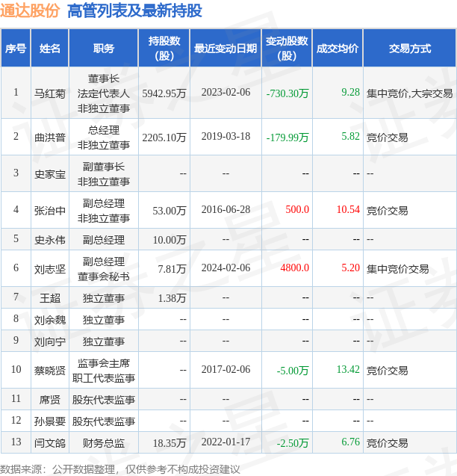Click the holdings value 10.00万
Image resolution: width=457 pixels, height=476 pixels.
pyautogui.click(x=170, y=240)
